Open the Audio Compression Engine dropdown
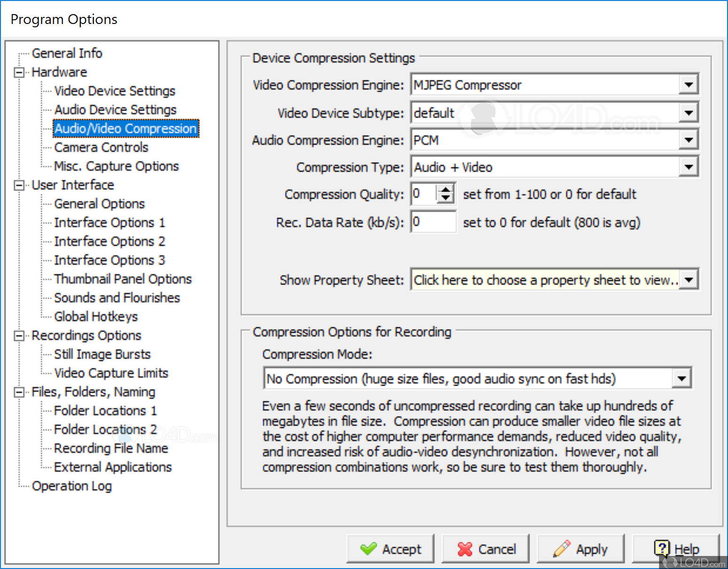The height and width of the screenshot is (569, 728). tap(689, 140)
